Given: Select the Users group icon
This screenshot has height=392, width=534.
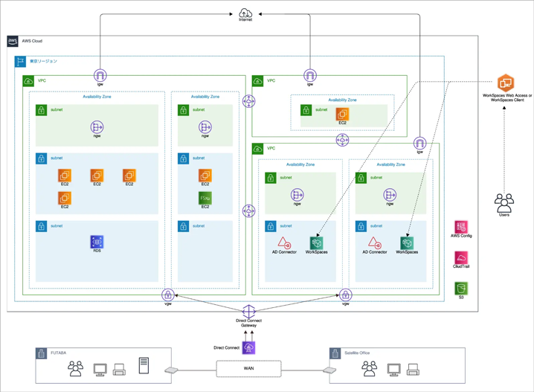Looking at the screenshot, I should [x=504, y=202].
